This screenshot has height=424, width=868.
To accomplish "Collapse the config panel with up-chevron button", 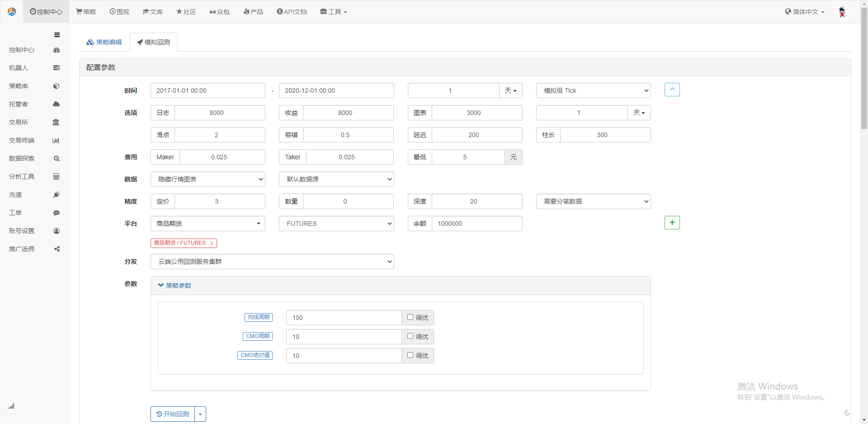I will [x=672, y=90].
